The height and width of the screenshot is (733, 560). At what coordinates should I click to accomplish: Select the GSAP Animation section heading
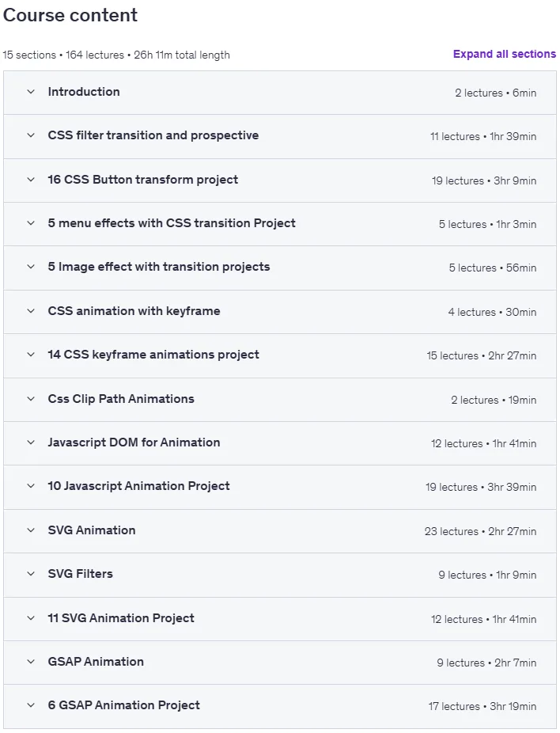point(96,662)
